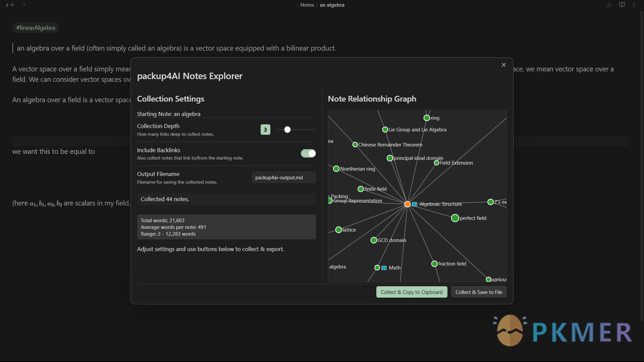Viewport: 644px width, 362px height.
Task: Select the perfect field node
Action: click(455, 218)
